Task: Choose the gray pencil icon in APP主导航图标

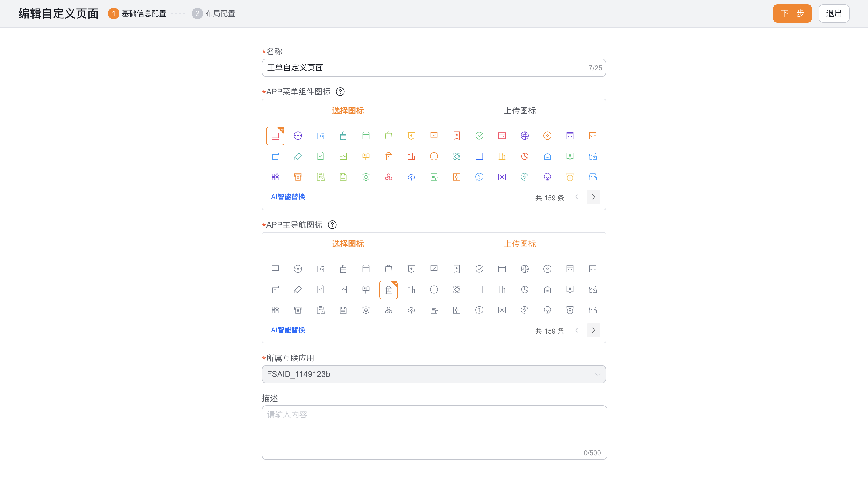Action: (298, 290)
